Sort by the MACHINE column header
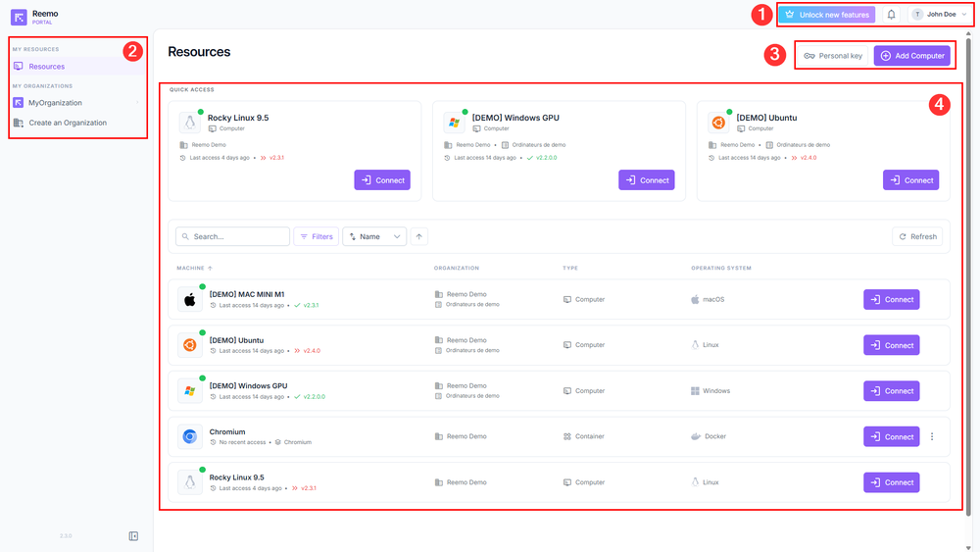Screen dimensions: 980x552 (x=194, y=269)
